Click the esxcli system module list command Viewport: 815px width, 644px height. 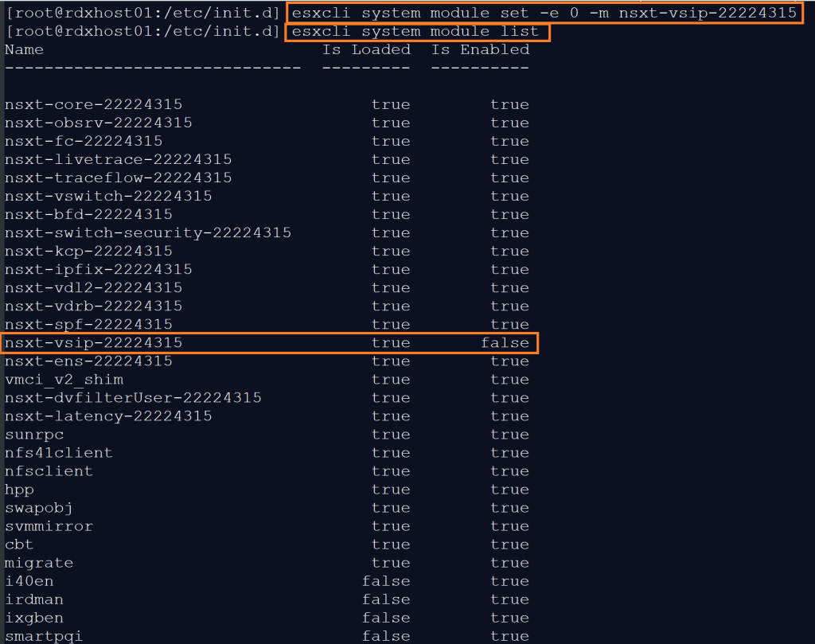tap(415, 32)
